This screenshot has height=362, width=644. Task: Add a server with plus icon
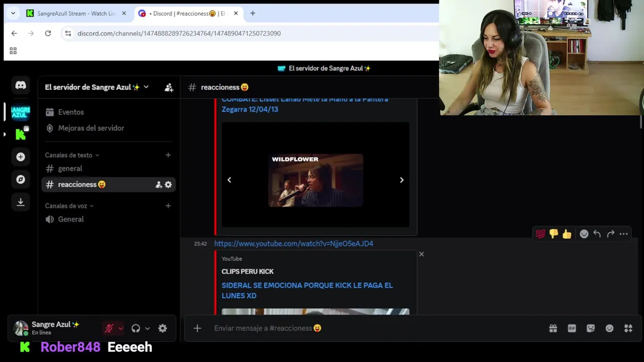(21, 157)
